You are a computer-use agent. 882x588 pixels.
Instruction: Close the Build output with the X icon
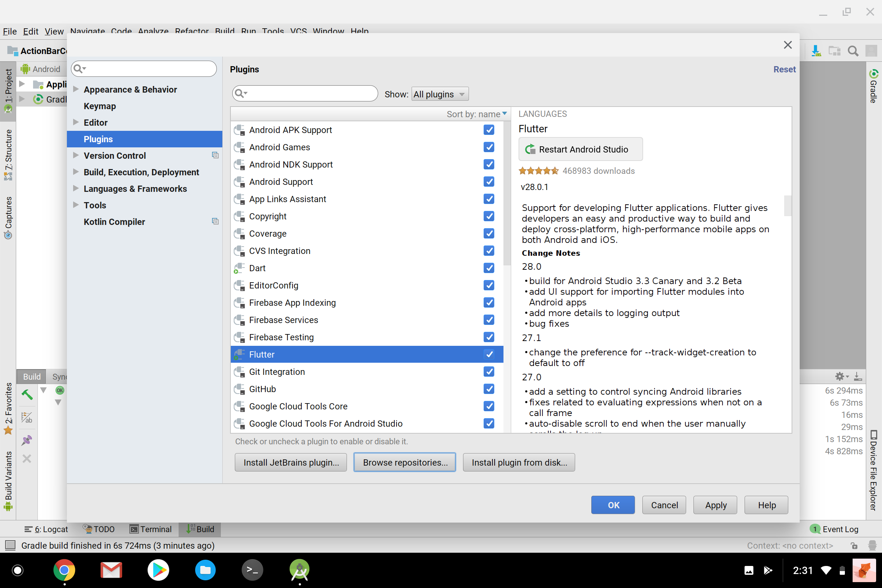[26, 459]
